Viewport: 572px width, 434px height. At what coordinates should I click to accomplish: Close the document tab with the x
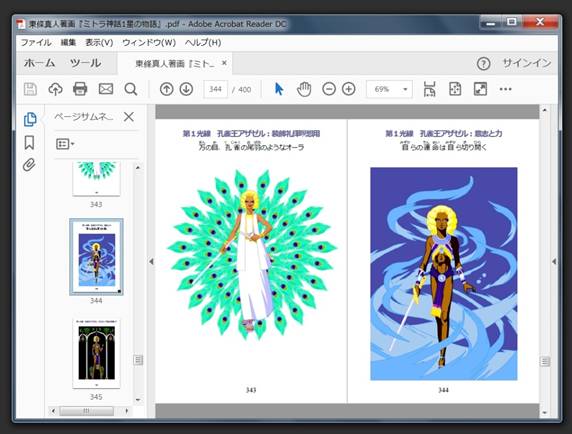224,63
